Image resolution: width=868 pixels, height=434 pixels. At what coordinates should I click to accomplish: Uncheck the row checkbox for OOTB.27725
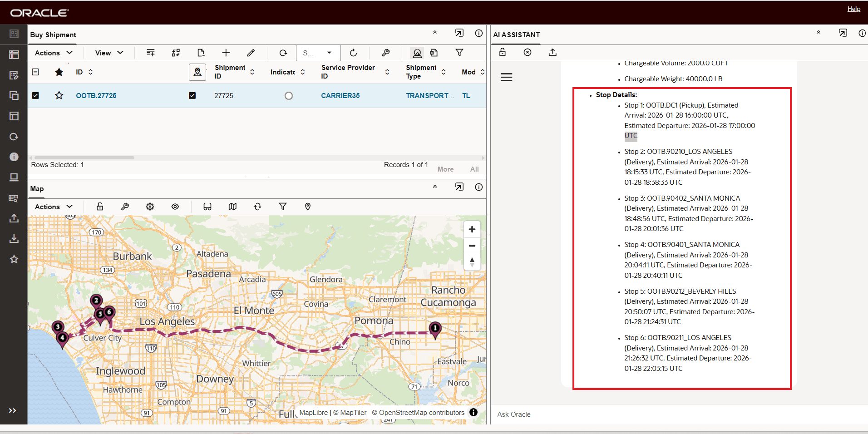35,95
